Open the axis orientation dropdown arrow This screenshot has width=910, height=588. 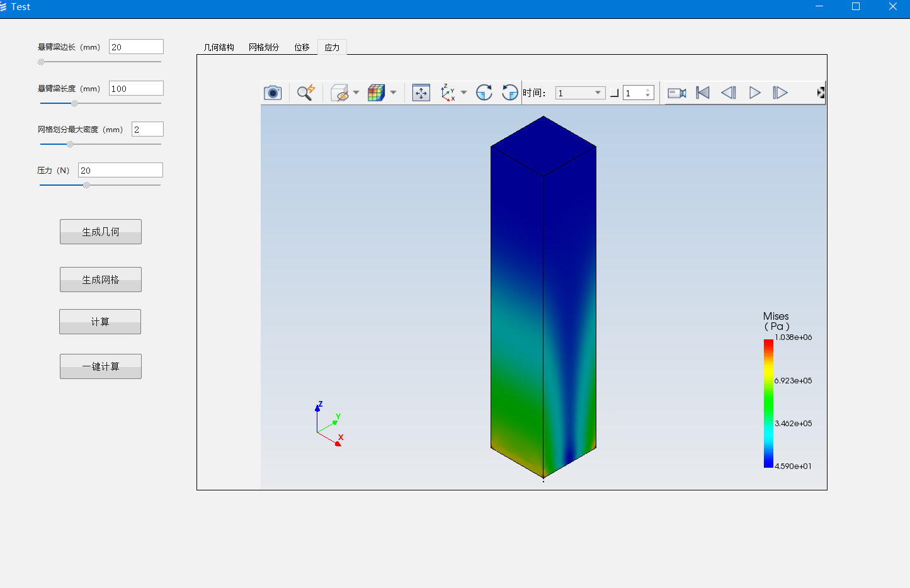point(464,93)
